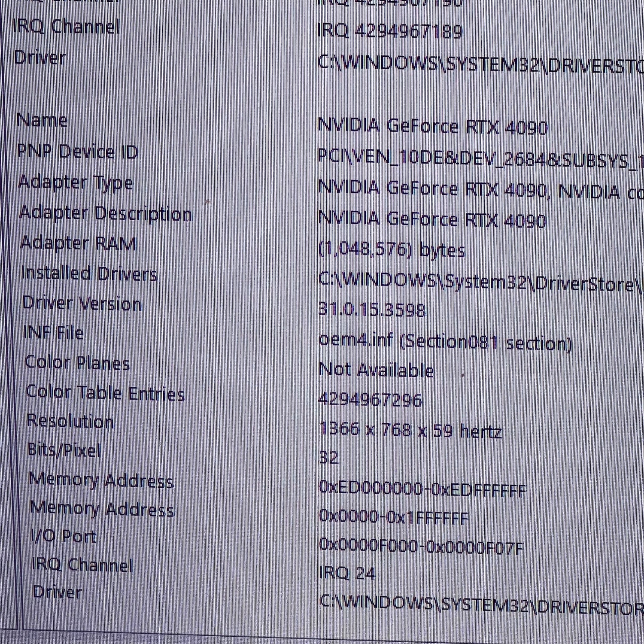Click the Bits/Pixel label

[64, 450]
